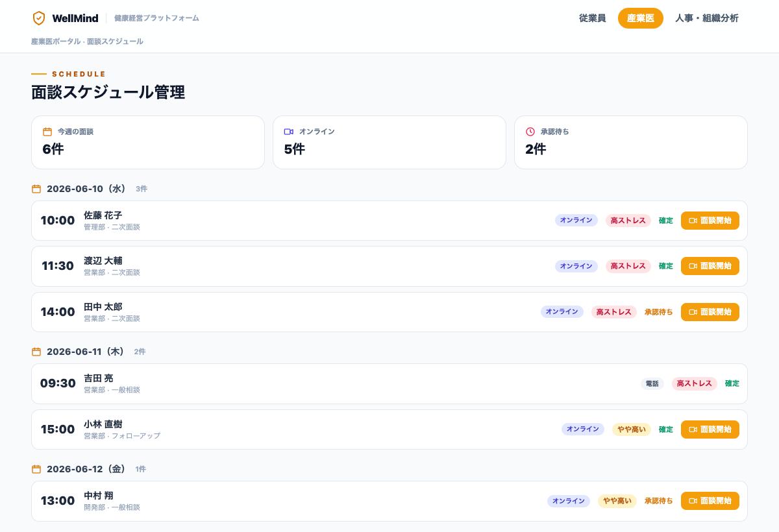Click the 13:00 time slot
This screenshot has height=532, width=779.
tap(58, 501)
